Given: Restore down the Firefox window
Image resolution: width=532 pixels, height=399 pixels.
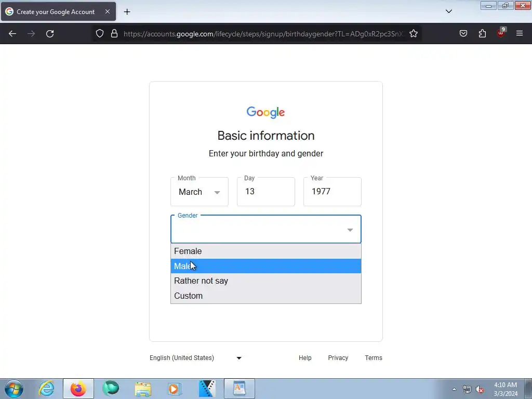Looking at the screenshot, I should click(506, 5).
